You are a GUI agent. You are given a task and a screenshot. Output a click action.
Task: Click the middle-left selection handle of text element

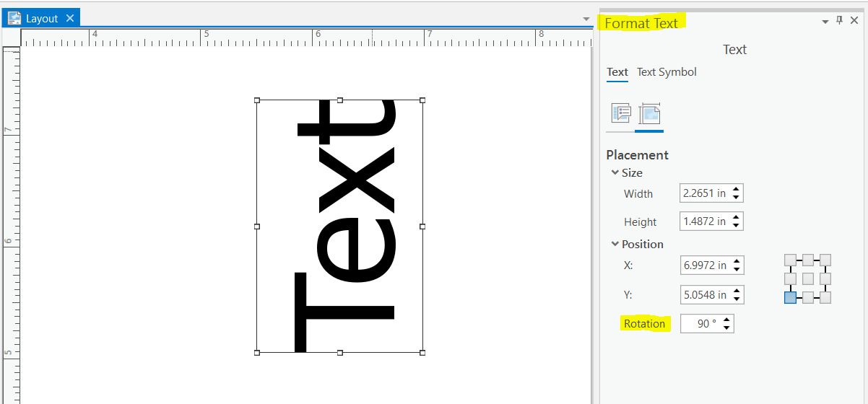point(257,227)
